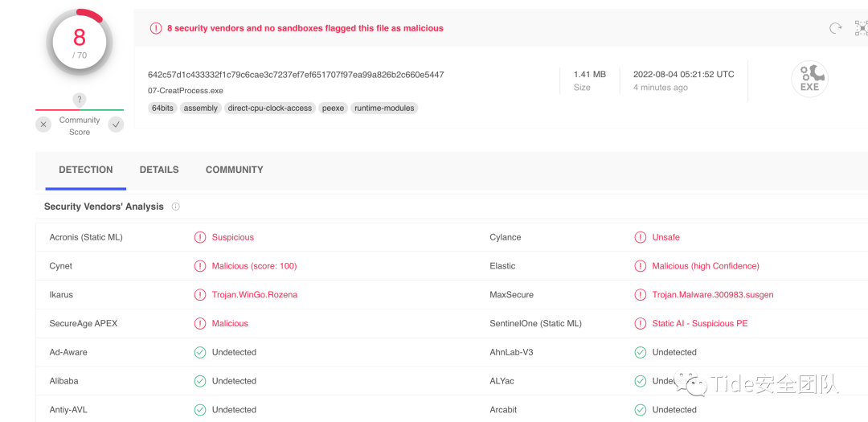868x422 pixels.
Task: Click the green check beside Ad-Aware Undetected
Action: [x=200, y=352]
